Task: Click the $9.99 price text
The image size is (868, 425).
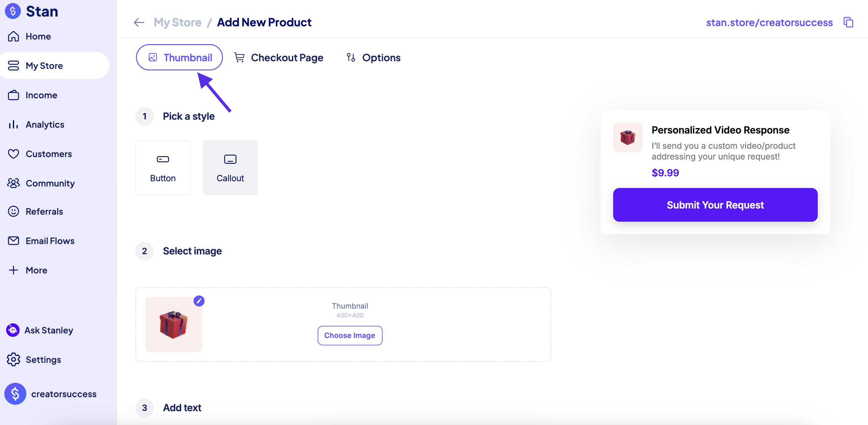Action: (x=665, y=173)
